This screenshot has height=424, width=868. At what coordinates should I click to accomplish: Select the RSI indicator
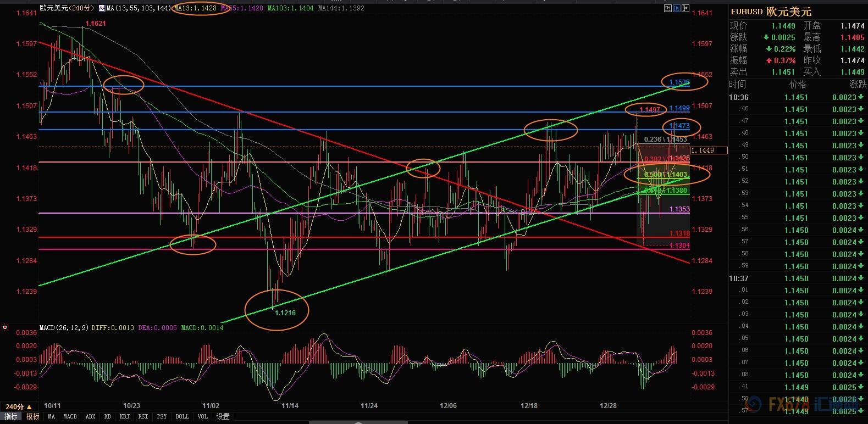(143, 417)
